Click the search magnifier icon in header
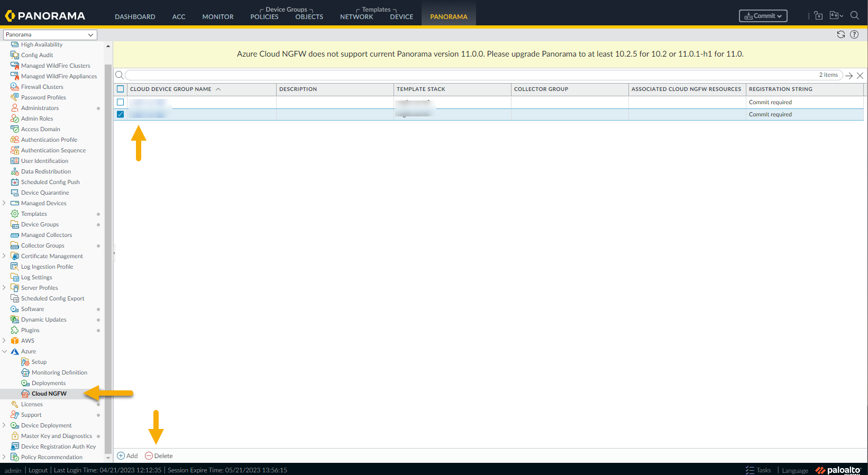 point(854,16)
